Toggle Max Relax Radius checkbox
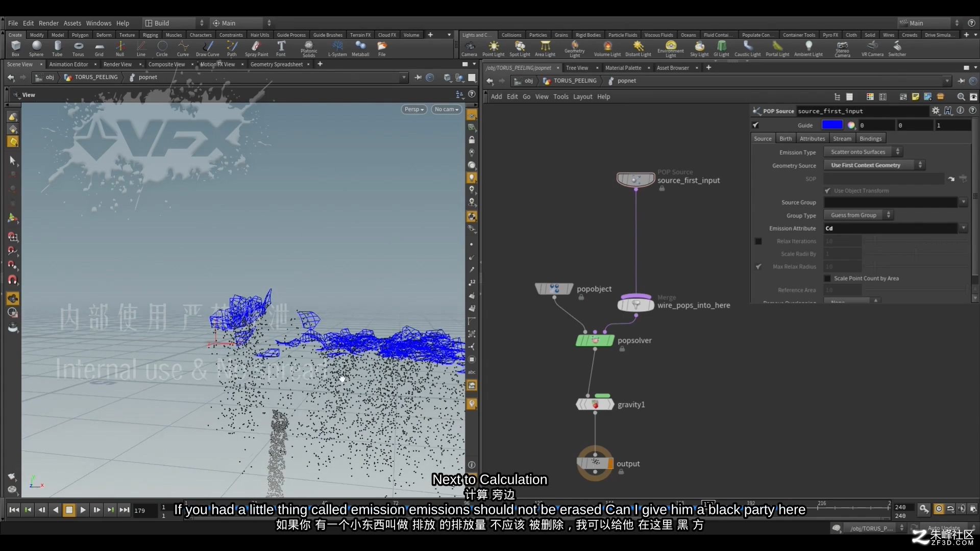 (758, 267)
